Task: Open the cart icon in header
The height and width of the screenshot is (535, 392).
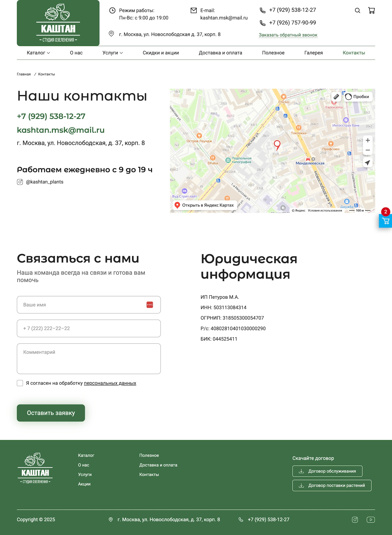Action: [371, 10]
